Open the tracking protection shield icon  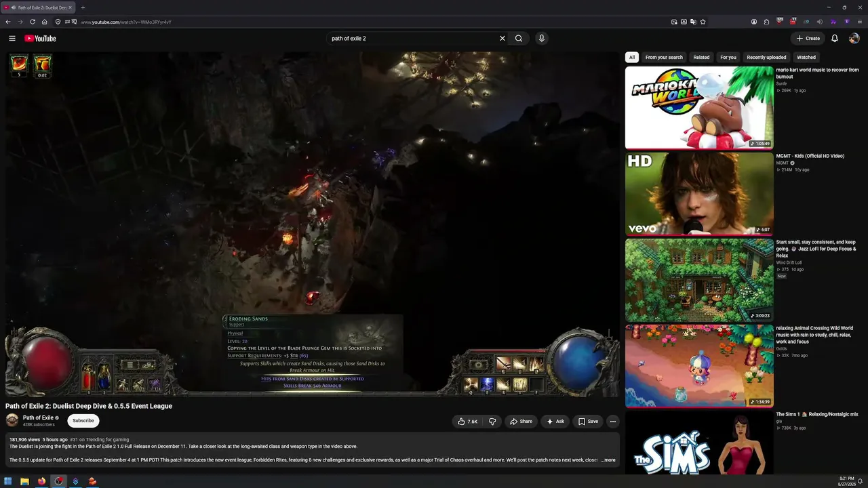(58, 22)
